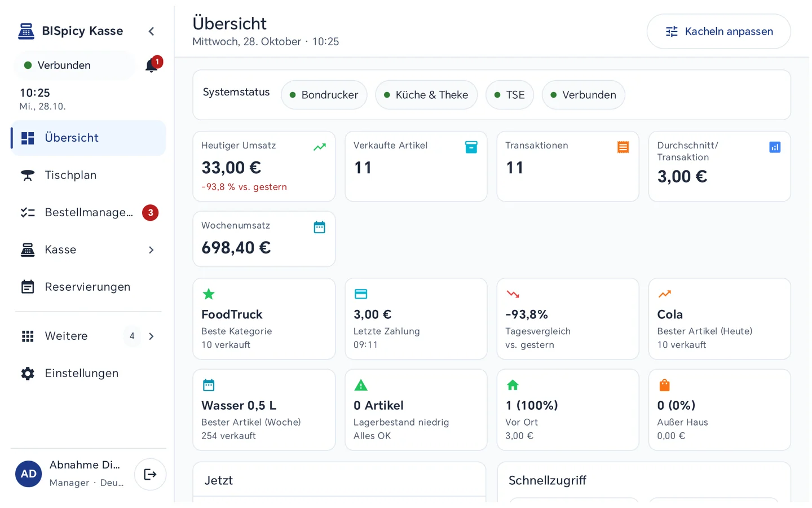Click the green house icon on Vor Ort tile
Screen dimensions: 812x508
513,385
